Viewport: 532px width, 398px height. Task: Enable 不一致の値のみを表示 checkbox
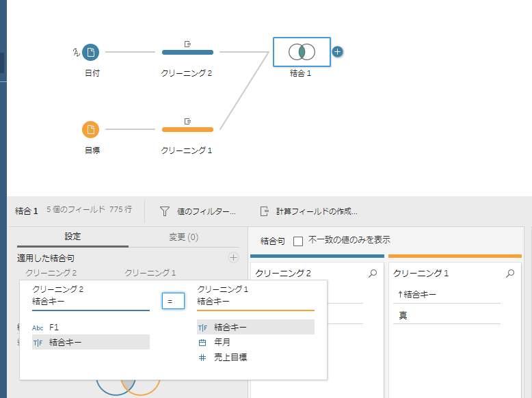point(298,241)
